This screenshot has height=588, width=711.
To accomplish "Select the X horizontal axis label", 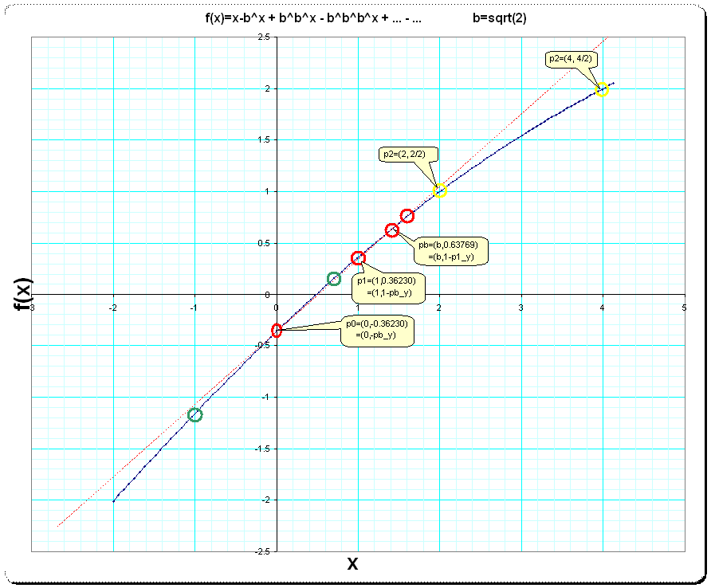I will click(352, 564).
